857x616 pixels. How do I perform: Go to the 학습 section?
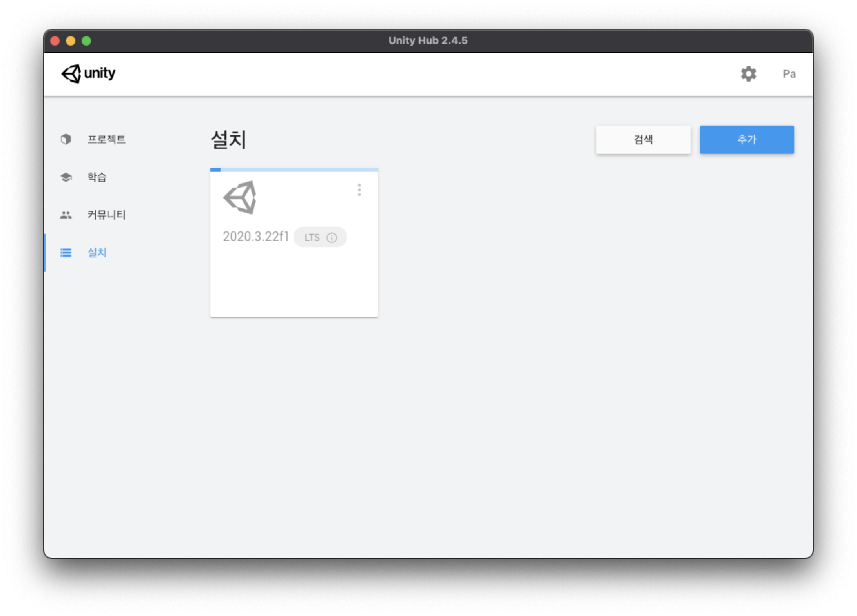tap(97, 177)
